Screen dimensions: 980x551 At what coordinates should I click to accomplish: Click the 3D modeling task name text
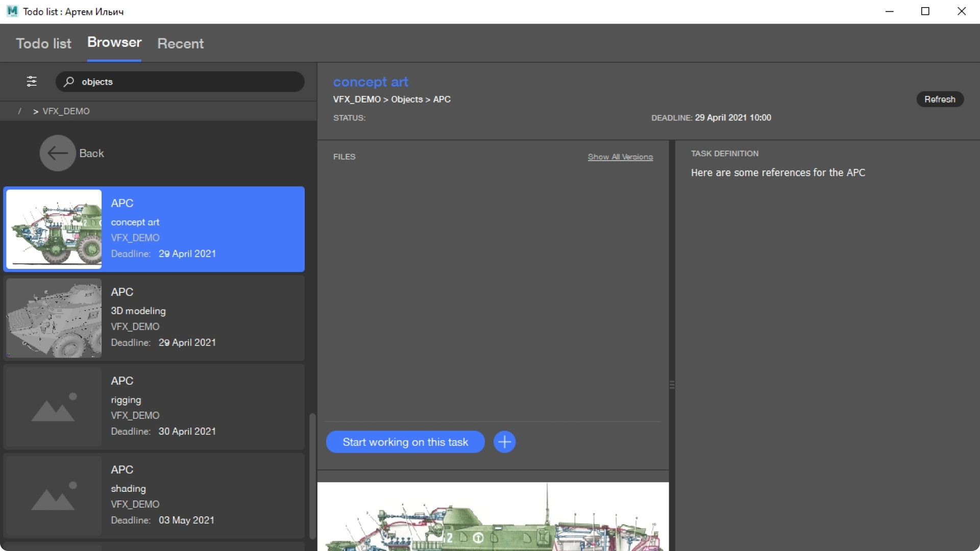click(138, 311)
